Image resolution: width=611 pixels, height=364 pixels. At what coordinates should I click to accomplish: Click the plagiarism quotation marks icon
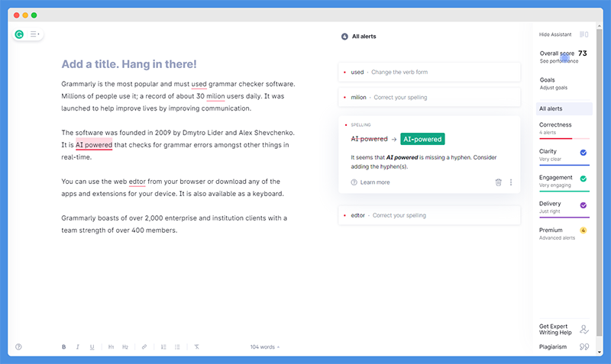(x=584, y=347)
